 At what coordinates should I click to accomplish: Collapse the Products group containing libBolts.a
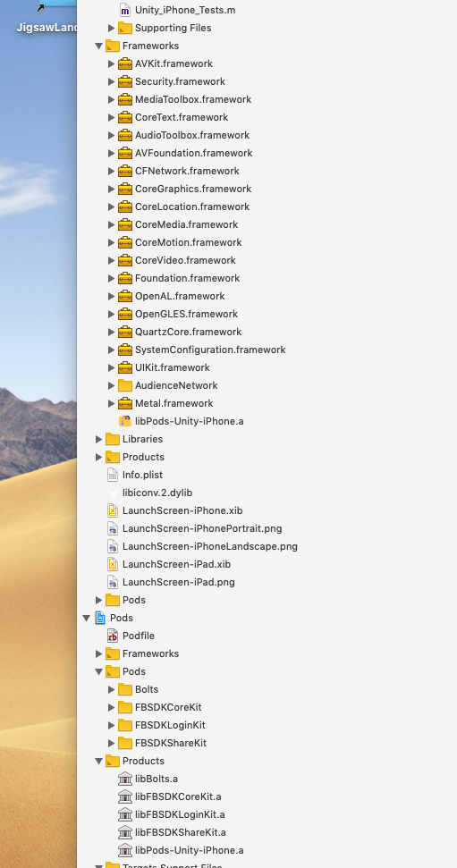pyautogui.click(x=98, y=761)
